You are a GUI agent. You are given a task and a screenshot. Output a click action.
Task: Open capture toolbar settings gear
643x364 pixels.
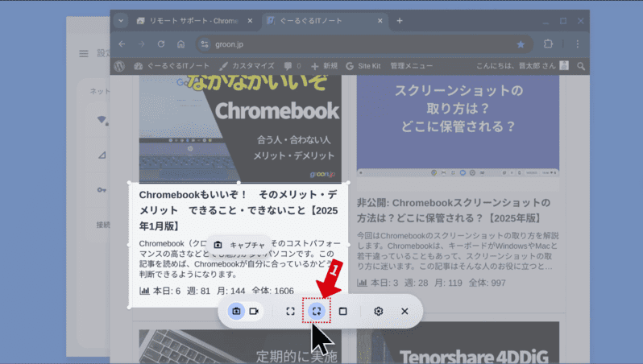pyautogui.click(x=379, y=311)
